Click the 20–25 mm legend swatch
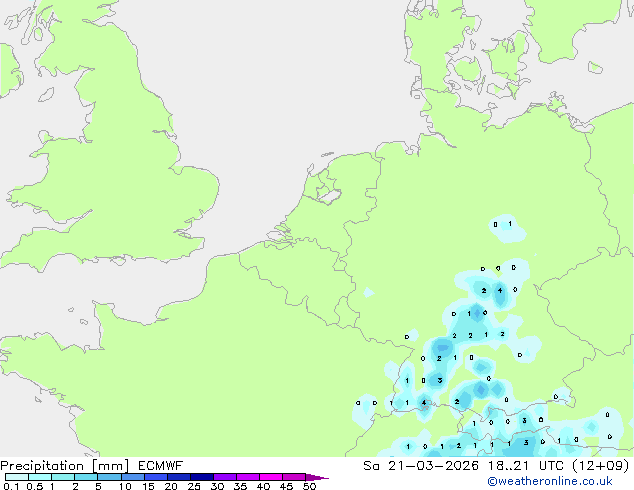Image resolution: width=634 pixels, height=490 pixels. (178, 477)
